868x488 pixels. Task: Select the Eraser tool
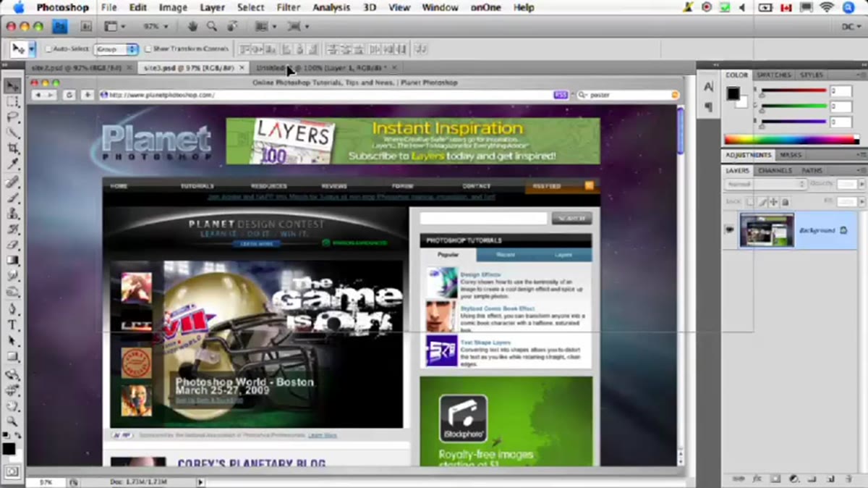point(12,245)
